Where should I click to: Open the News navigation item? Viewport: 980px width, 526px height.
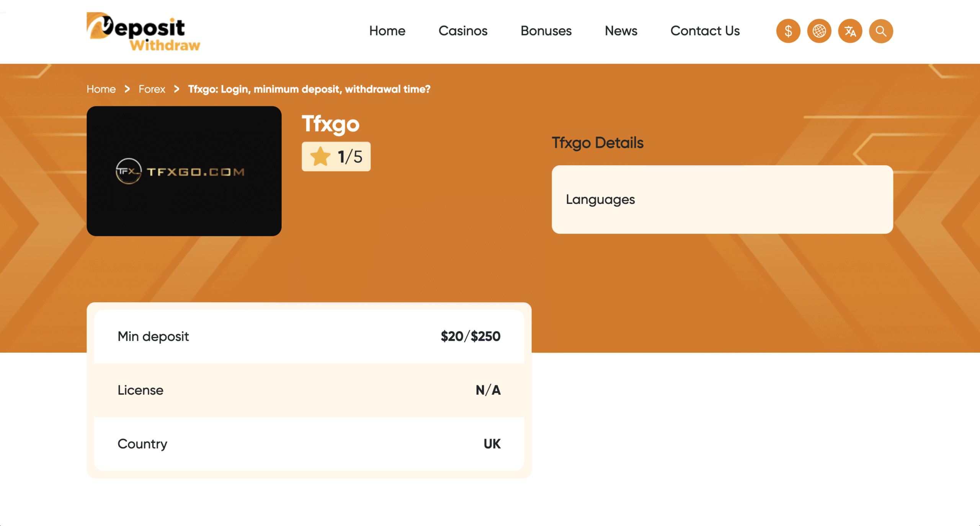621,31
